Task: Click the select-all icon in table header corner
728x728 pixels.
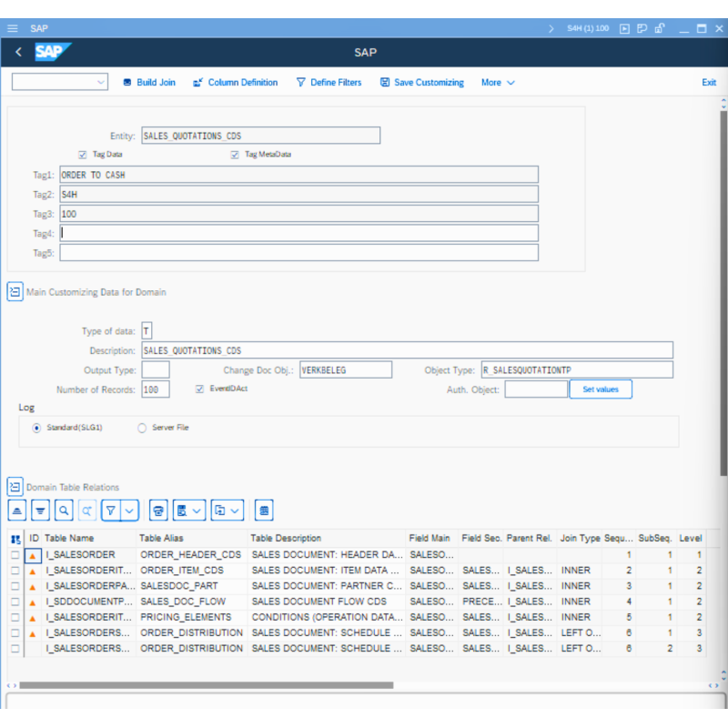Action: 15,539
